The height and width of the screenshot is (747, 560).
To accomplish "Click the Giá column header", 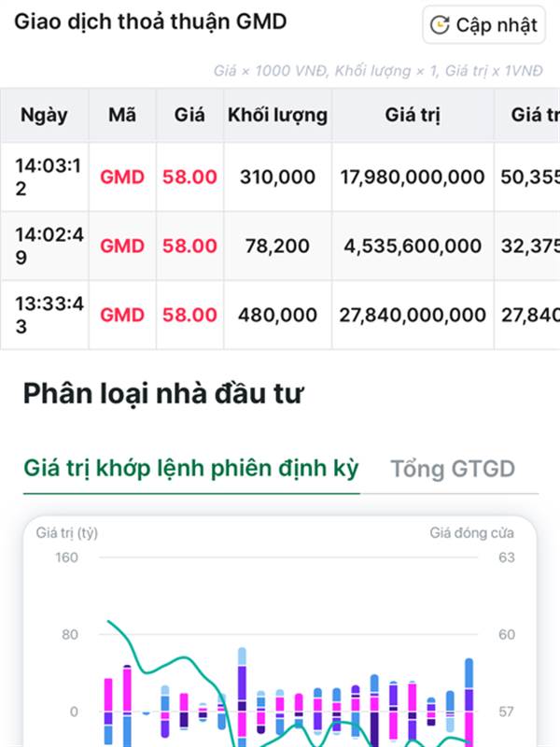I will coord(189,115).
